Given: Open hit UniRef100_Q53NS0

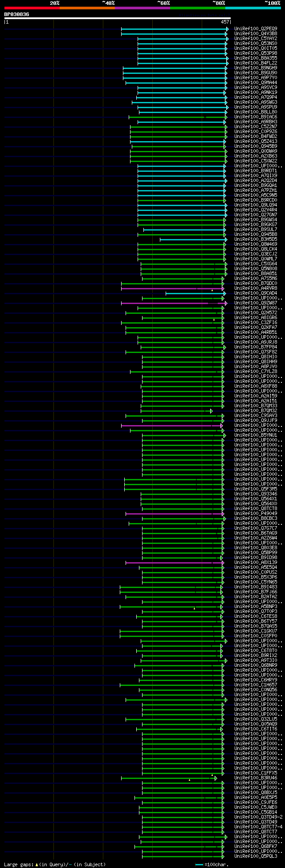Looking at the screenshot, I should coord(256,43).
